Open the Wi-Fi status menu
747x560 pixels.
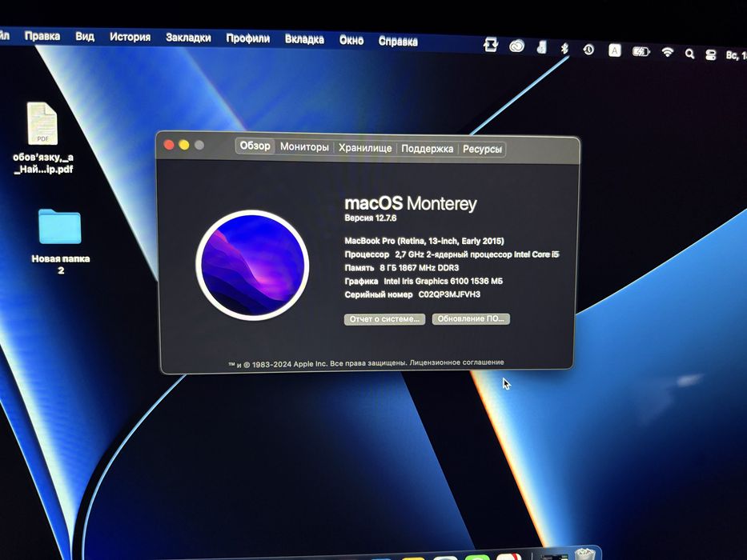pos(668,52)
